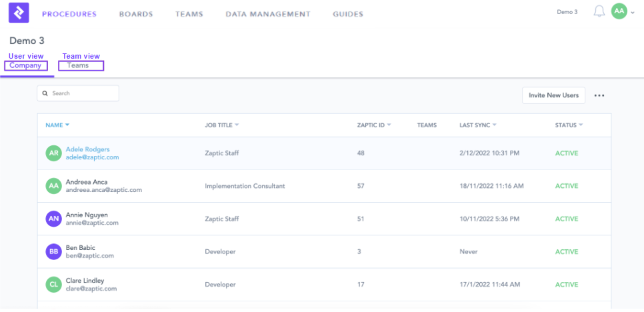644x312 pixels.
Task: Open the notifications bell
Action: pos(599,12)
